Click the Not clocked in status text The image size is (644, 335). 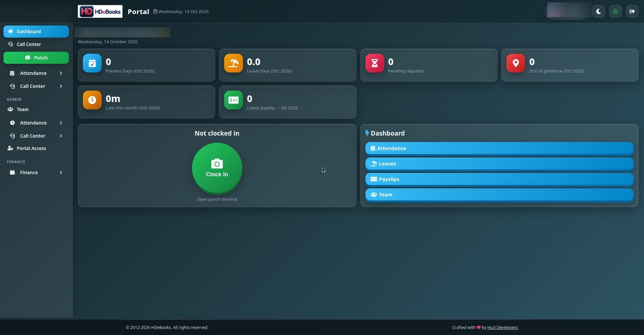[x=217, y=133]
